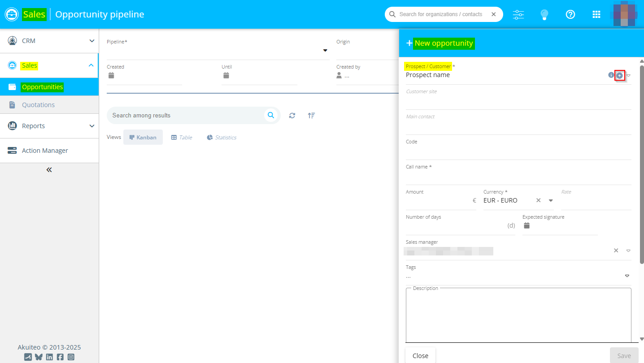This screenshot has height=363, width=644.
Task: Clear the selected Sales manager
Action: click(x=616, y=251)
